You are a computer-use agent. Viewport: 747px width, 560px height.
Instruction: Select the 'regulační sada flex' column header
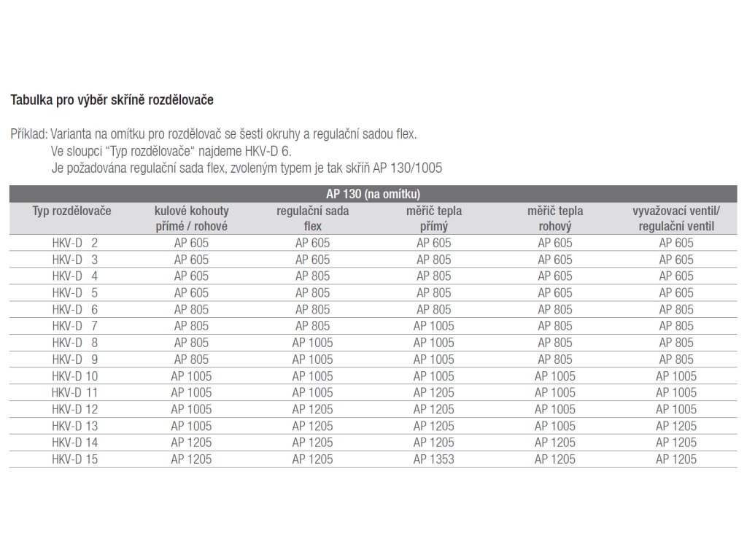pos(312,219)
